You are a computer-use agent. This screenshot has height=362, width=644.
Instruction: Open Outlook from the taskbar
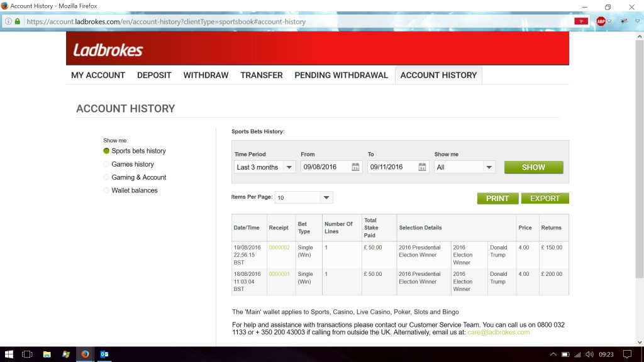coord(104,354)
